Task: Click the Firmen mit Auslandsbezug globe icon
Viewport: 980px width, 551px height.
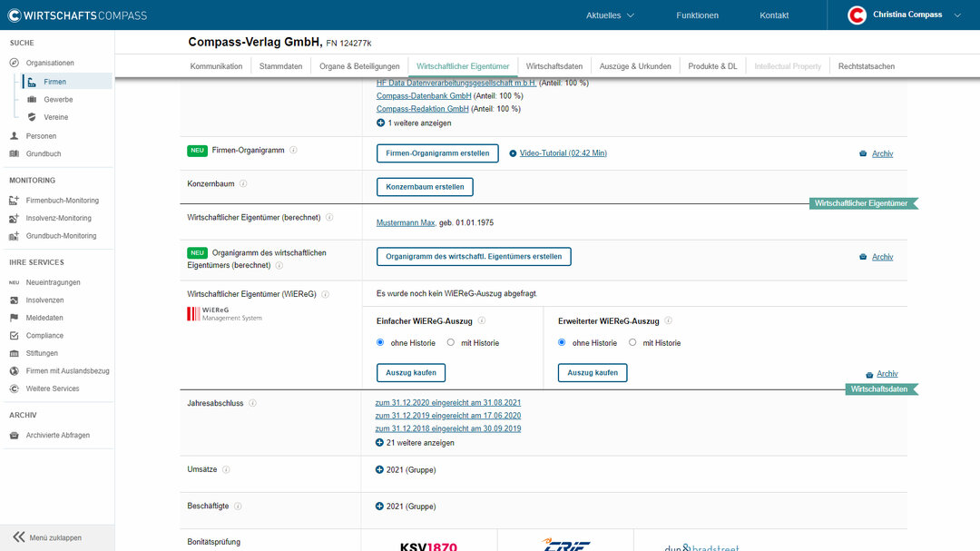Action: pyautogui.click(x=15, y=371)
